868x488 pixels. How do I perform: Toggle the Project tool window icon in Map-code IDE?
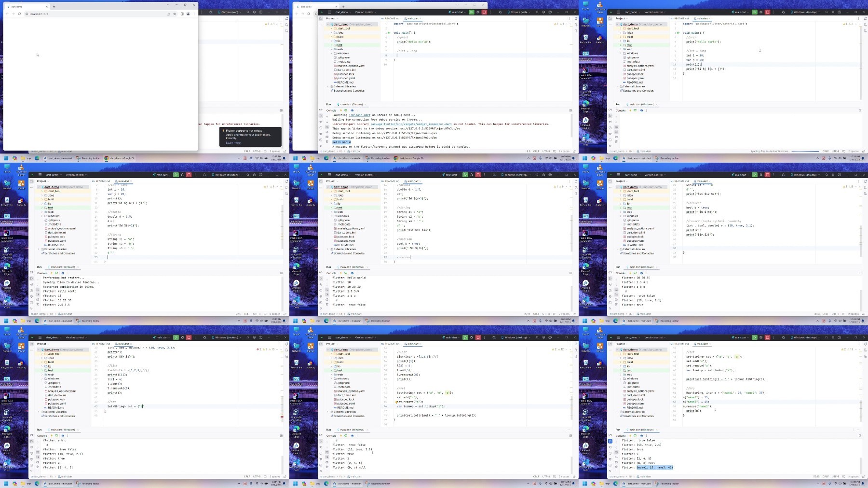610,344
